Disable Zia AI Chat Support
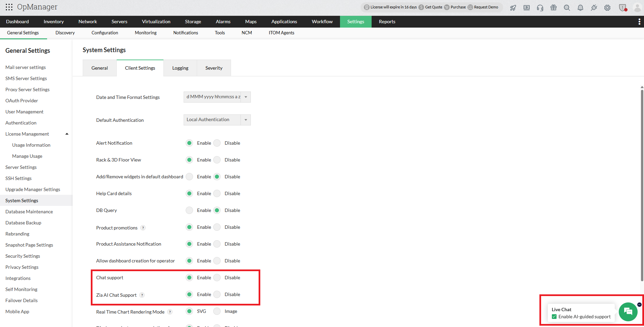 pos(217,294)
